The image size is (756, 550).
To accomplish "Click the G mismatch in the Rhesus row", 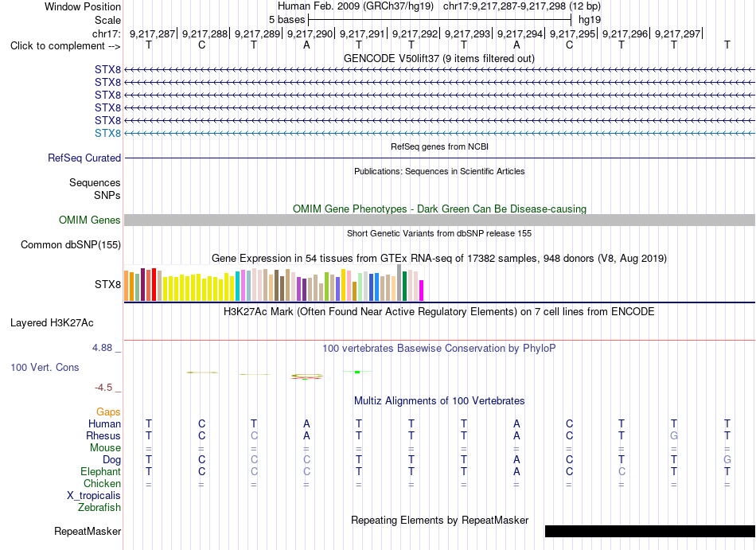I will pos(673,435).
